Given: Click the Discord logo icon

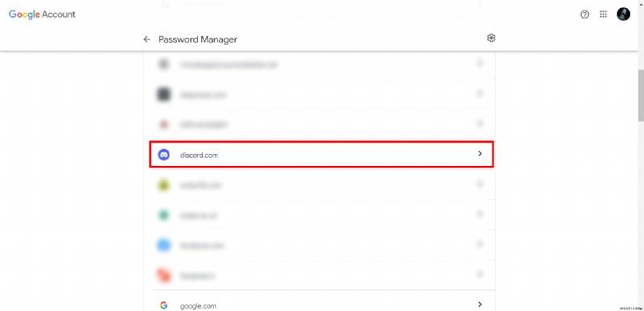Looking at the screenshot, I should coord(163,155).
